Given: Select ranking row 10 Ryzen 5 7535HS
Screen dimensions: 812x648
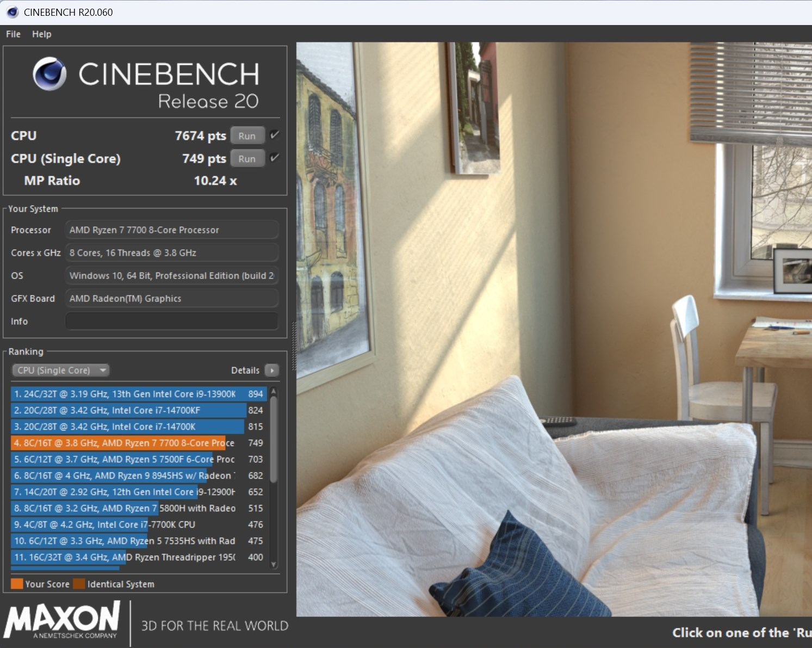Looking at the screenshot, I should [139, 541].
